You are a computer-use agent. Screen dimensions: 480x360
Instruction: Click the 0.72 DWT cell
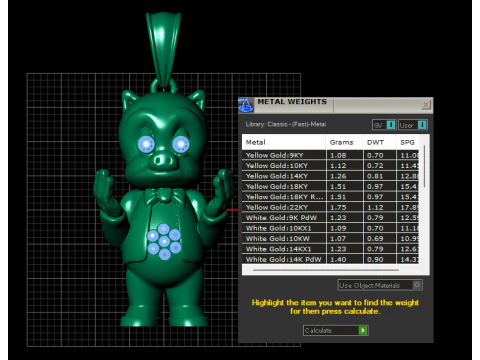click(380, 165)
